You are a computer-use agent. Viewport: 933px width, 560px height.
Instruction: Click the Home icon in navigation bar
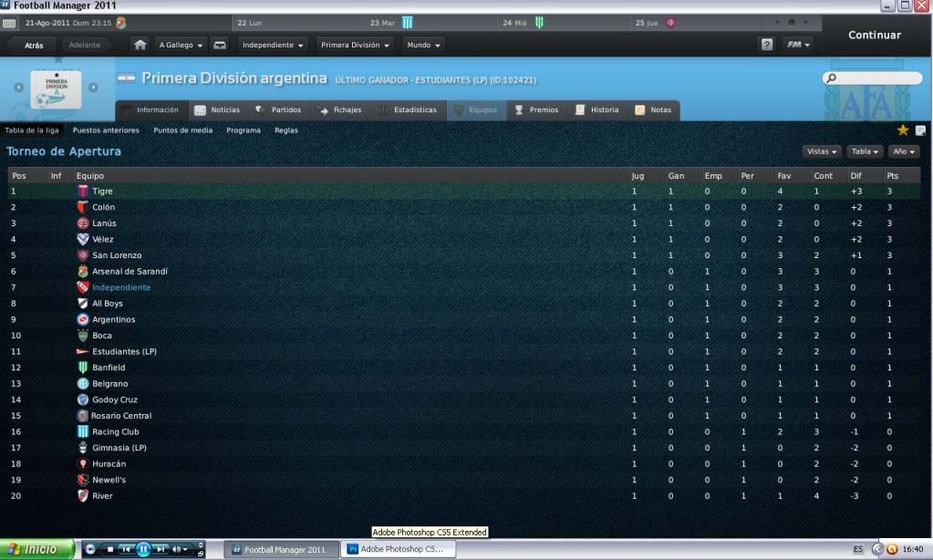140,45
